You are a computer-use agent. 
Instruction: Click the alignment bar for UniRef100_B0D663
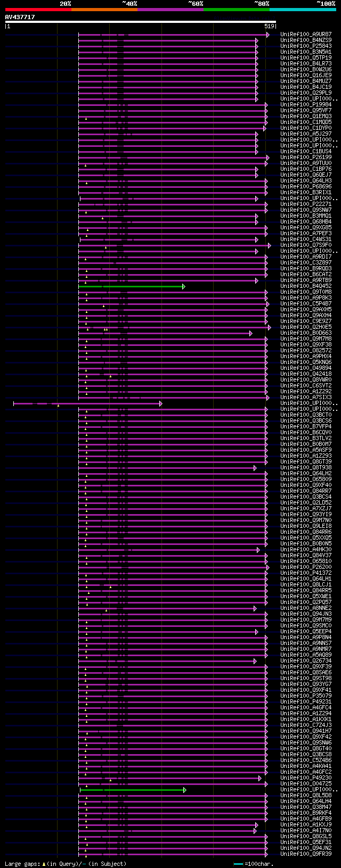pyautogui.click(x=165, y=333)
